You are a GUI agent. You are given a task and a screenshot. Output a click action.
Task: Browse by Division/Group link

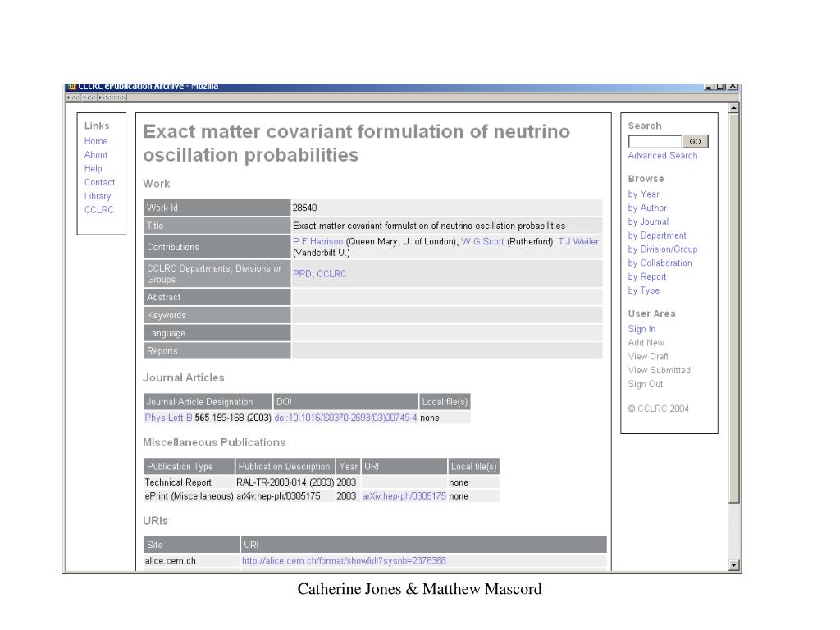662,249
